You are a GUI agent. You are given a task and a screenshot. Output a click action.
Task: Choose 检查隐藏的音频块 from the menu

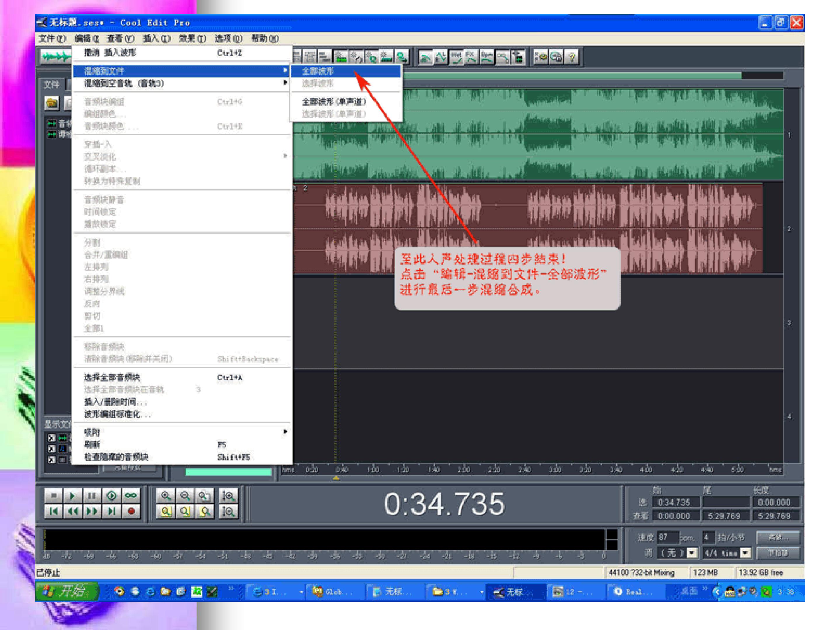coord(182,456)
